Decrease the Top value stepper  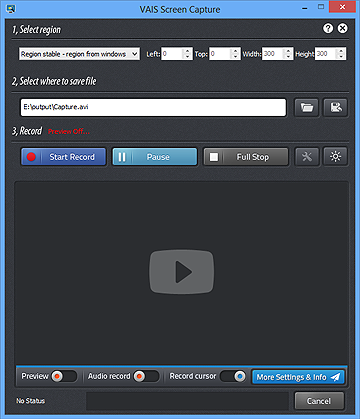[x=235, y=57]
